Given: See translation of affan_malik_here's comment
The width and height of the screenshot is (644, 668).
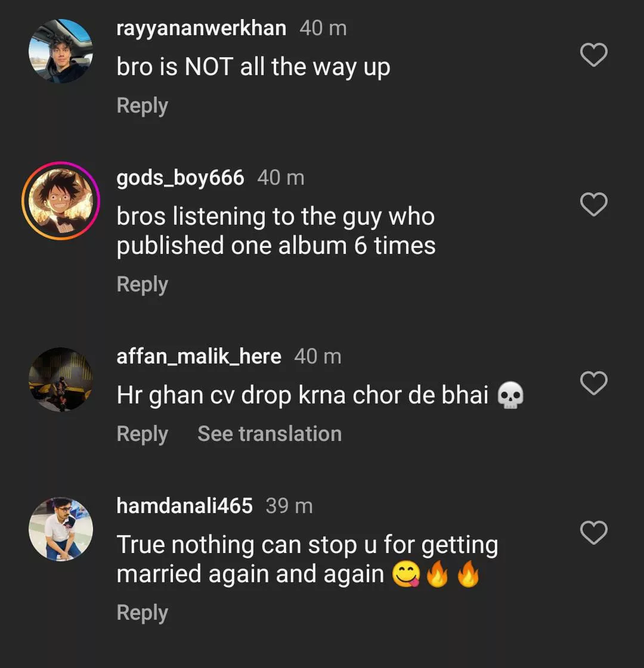Looking at the screenshot, I should 270,434.
